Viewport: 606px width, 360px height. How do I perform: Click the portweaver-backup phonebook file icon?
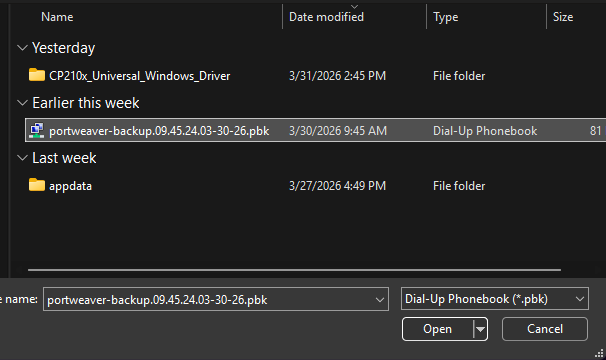[37, 130]
